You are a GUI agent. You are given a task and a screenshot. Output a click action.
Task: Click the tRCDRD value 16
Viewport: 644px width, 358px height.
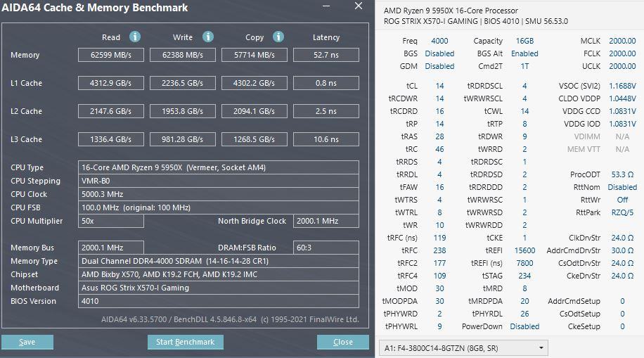coord(439,111)
